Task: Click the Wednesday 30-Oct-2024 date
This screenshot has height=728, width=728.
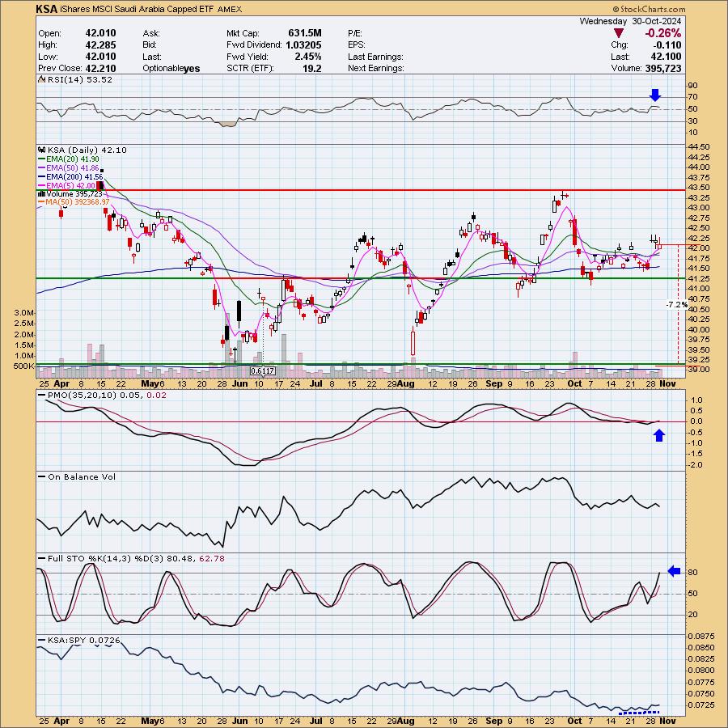Action: pos(630,21)
